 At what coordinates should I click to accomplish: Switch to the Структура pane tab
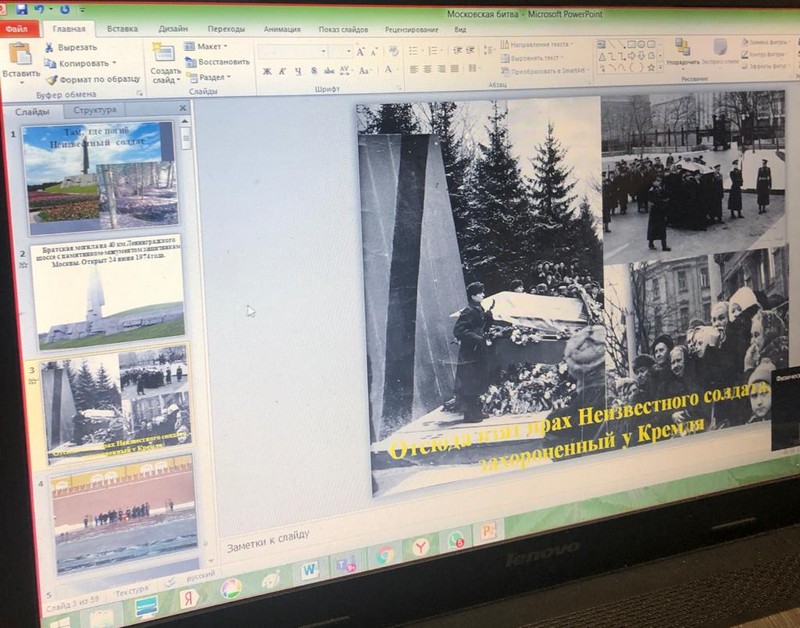pos(95,110)
